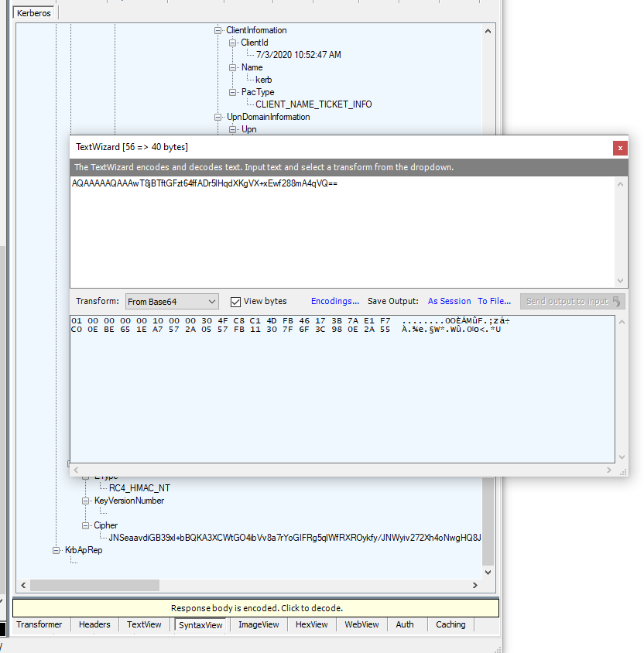The image size is (644, 653).
Task: Switch to the HexView tab
Action: (311, 624)
